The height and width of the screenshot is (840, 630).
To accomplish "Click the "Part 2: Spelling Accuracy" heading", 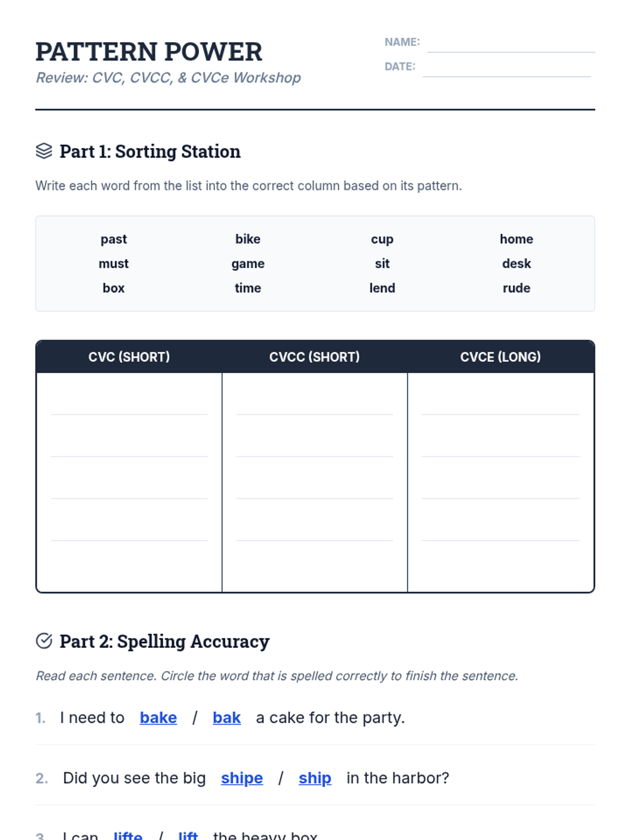I will click(164, 642).
